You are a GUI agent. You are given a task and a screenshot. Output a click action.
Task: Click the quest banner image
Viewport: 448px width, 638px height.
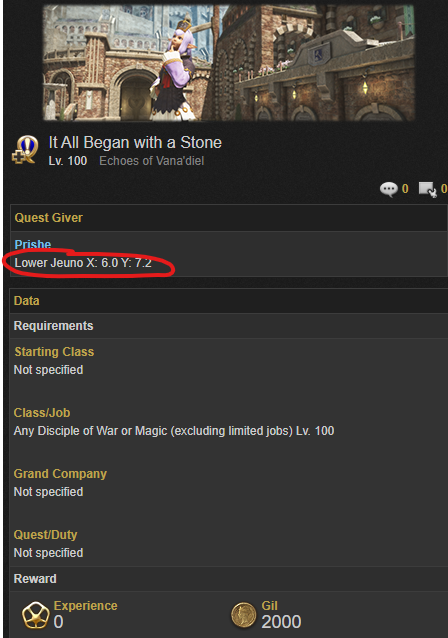pos(229,62)
